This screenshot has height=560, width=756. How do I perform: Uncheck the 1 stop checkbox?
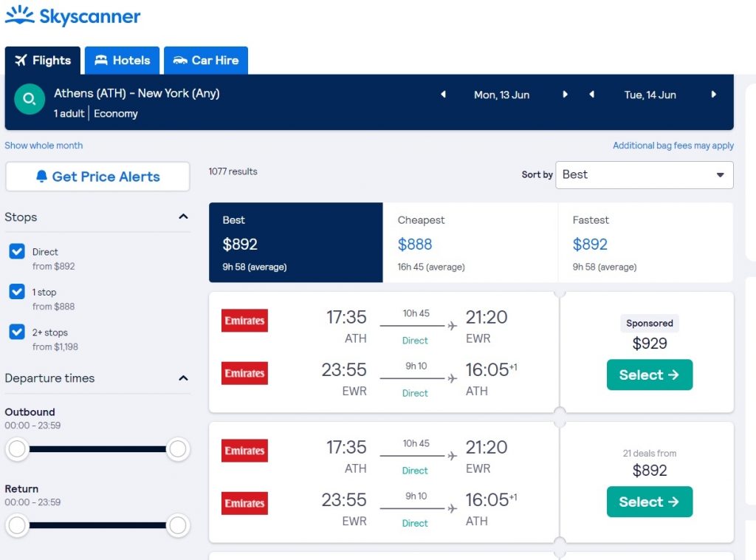17,291
